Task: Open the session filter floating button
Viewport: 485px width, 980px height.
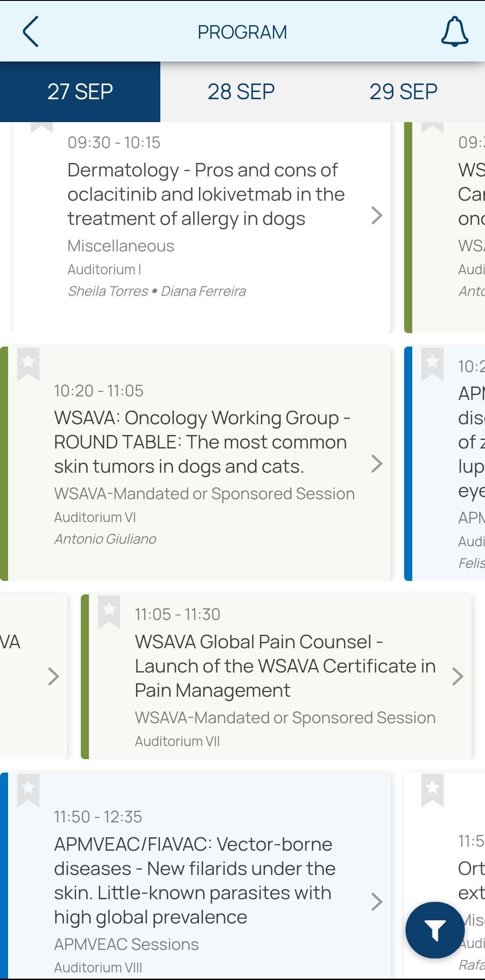Action: pyautogui.click(x=435, y=930)
